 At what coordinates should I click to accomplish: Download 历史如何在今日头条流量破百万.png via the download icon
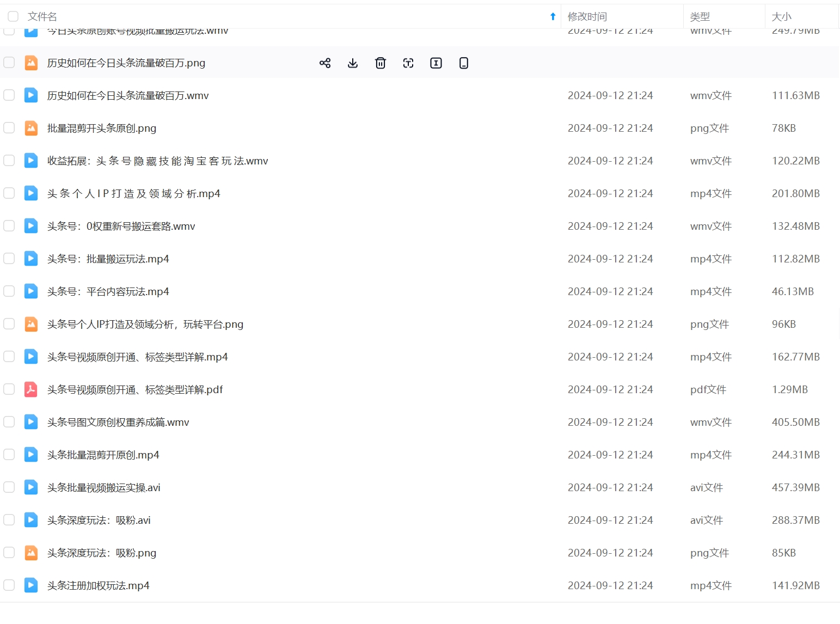[x=353, y=63]
